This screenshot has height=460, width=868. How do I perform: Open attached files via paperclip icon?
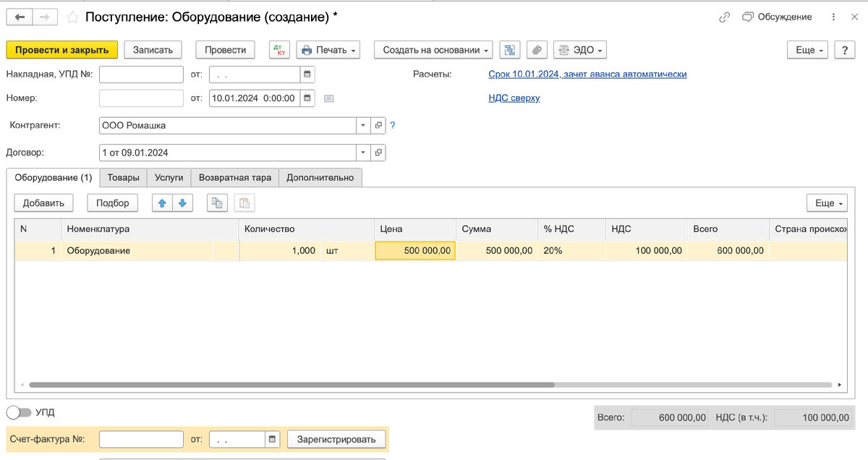[x=537, y=50]
